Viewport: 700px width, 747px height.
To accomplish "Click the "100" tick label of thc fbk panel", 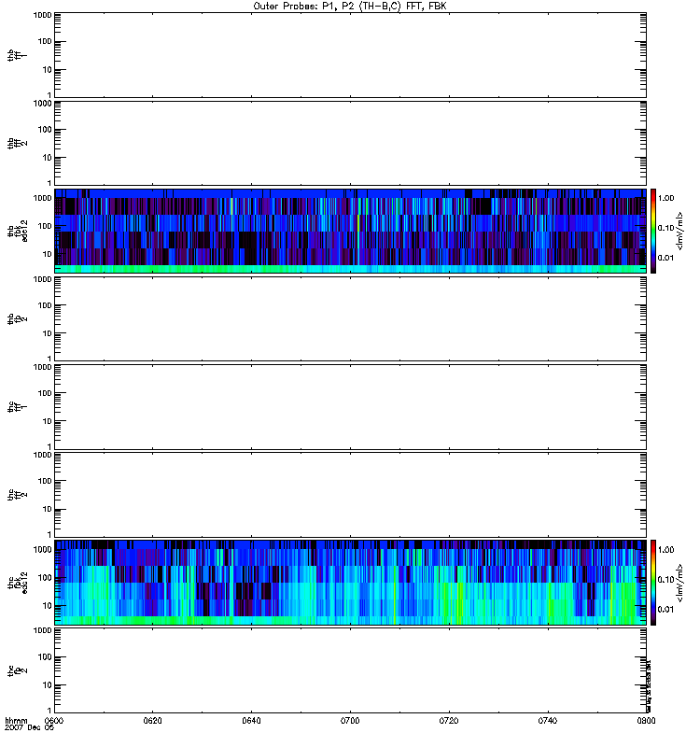I will click(44, 577).
